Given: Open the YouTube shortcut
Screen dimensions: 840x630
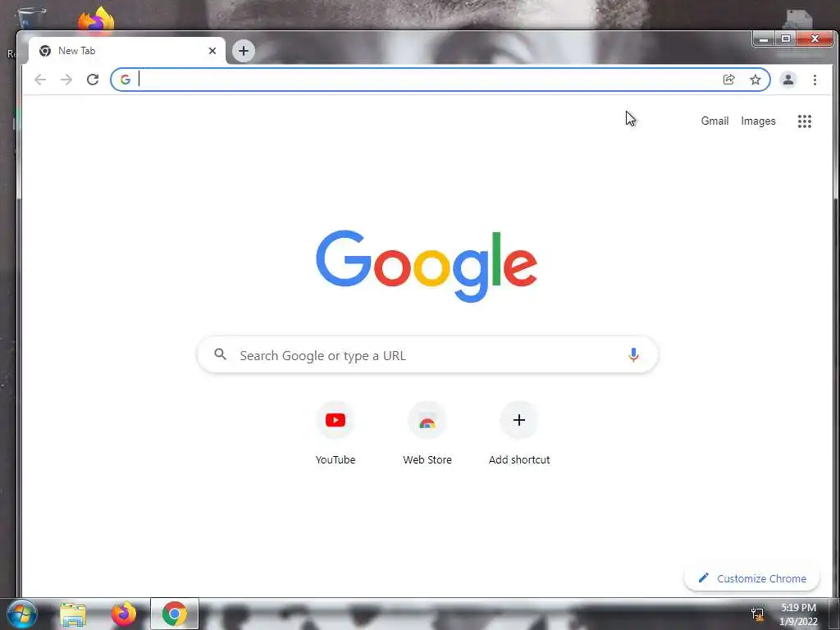Looking at the screenshot, I should click(336, 420).
